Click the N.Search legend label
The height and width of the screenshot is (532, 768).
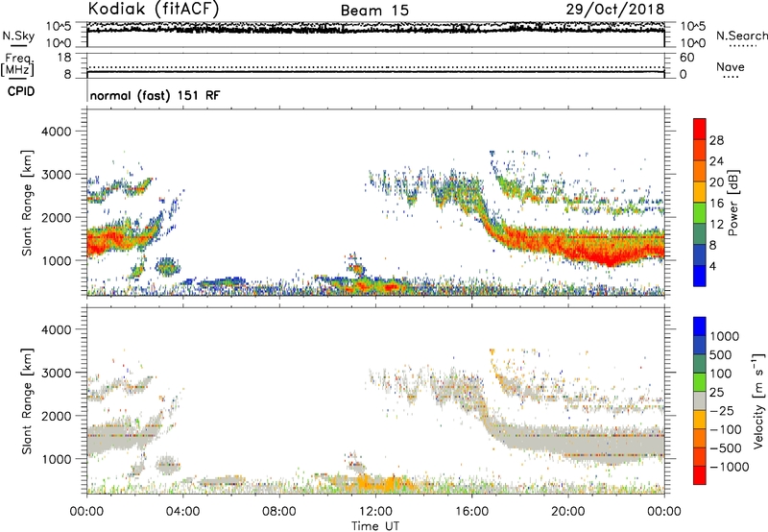point(741,36)
